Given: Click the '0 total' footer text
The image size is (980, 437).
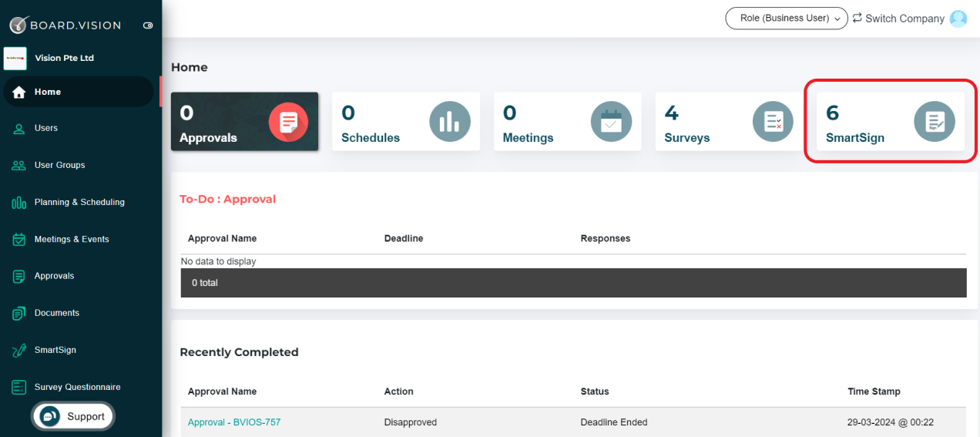Looking at the screenshot, I should (x=205, y=283).
